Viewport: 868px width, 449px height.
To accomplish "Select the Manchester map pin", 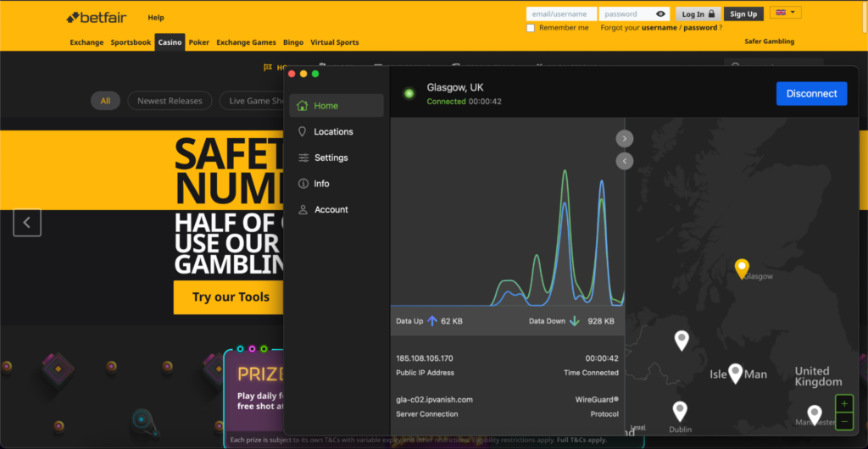I will click(815, 415).
